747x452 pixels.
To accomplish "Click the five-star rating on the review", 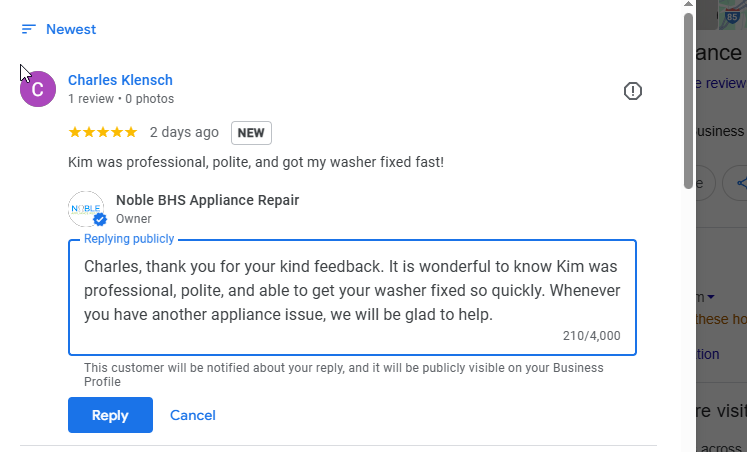I will [102, 132].
